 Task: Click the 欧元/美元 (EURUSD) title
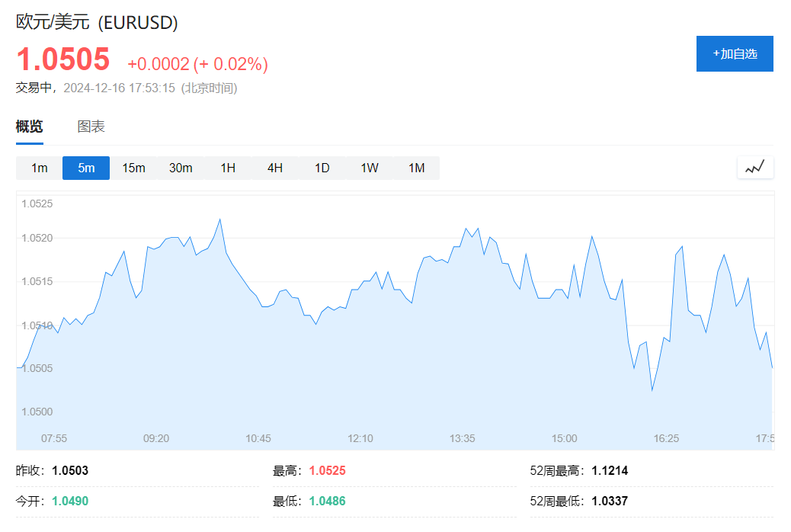tap(97, 23)
